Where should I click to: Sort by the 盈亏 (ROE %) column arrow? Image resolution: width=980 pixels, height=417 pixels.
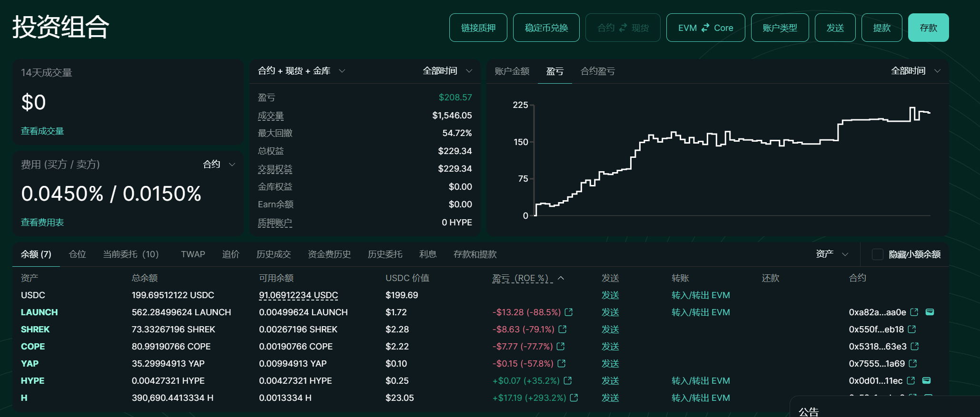point(561,278)
